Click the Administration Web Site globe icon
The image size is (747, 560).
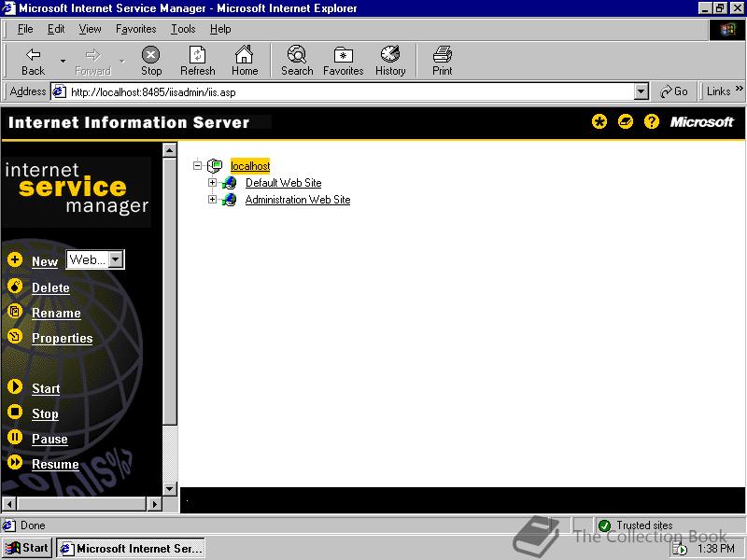coord(229,200)
